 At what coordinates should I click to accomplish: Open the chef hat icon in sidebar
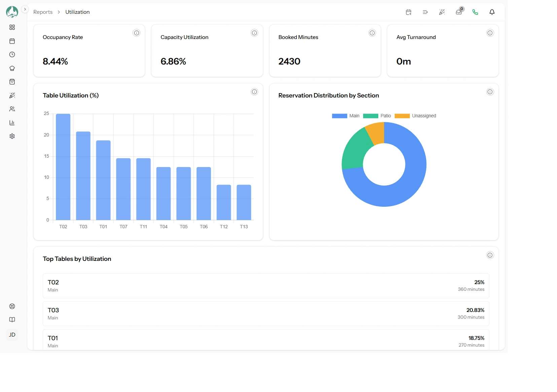tap(12, 68)
